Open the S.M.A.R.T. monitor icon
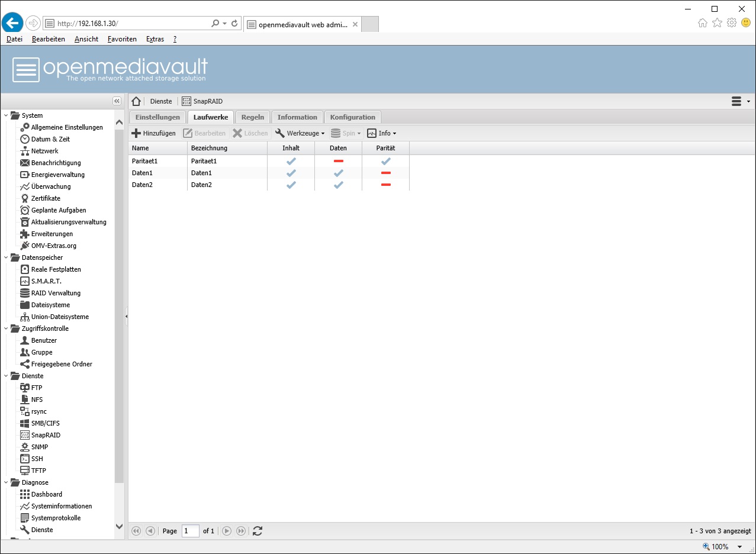Screen dimensions: 756x554 (25, 281)
